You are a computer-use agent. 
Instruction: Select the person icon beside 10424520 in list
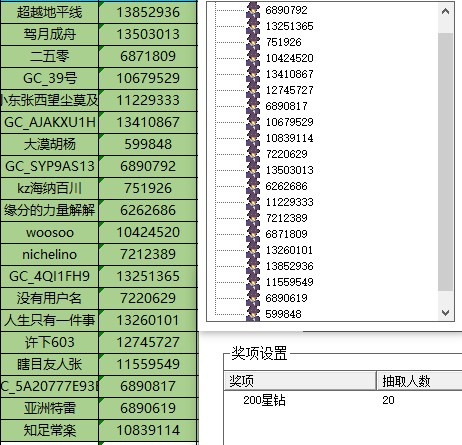click(x=253, y=58)
